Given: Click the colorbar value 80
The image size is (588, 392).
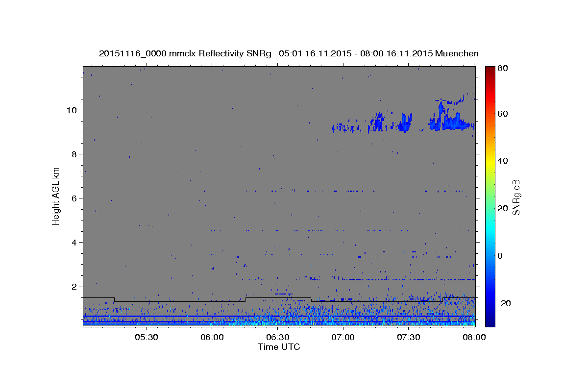Looking at the screenshot, I should click(504, 69).
